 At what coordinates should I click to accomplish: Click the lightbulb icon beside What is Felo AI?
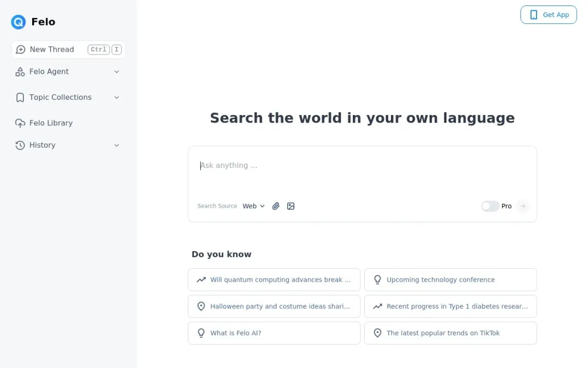[x=201, y=333]
